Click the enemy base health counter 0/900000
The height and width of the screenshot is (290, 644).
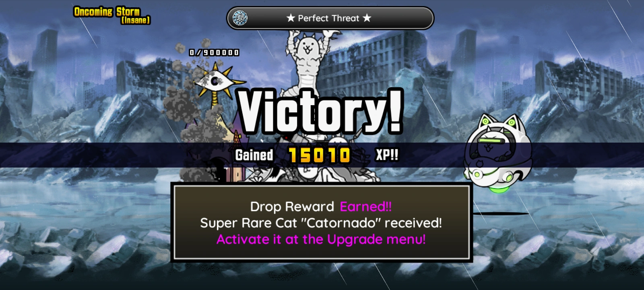(214, 52)
